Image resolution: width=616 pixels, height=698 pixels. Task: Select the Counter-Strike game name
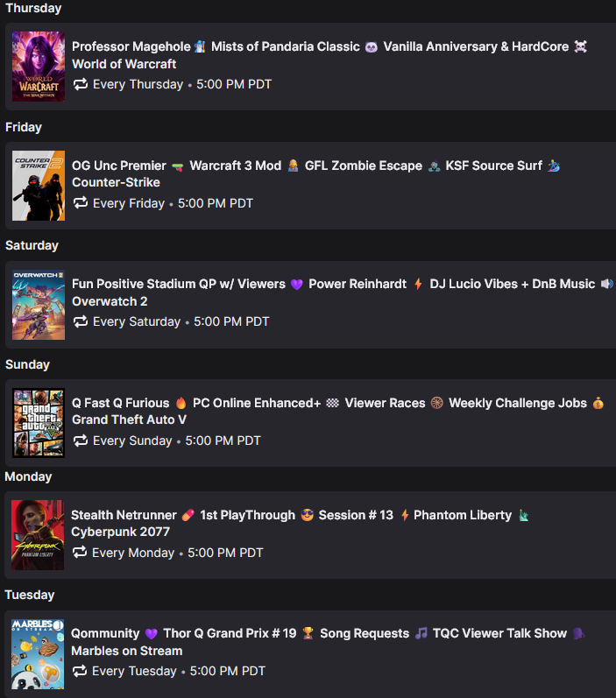click(116, 182)
